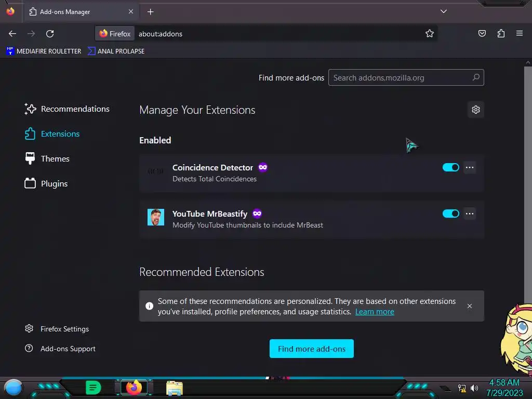Open a new tab with plus button
This screenshot has height=399, width=532.
(x=150, y=12)
